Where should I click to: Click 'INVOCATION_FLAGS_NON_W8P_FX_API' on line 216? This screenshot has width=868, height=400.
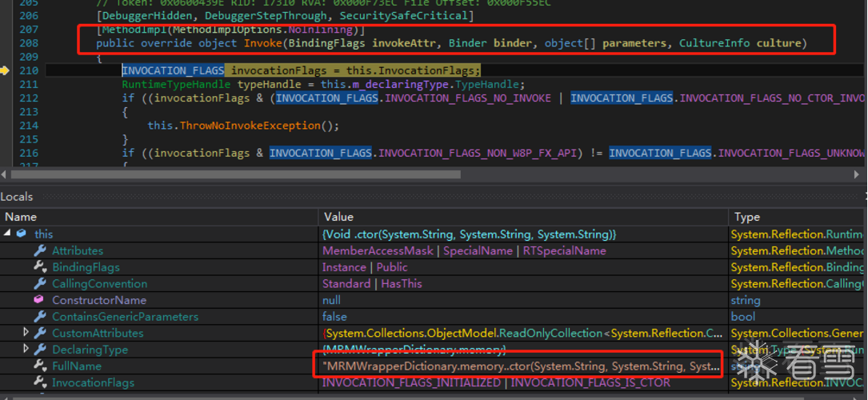coord(478,153)
